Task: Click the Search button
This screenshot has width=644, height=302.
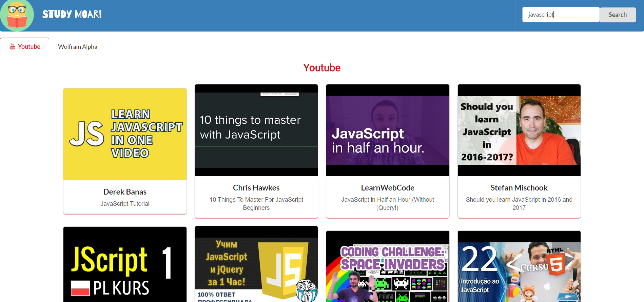Action: pos(618,15)
